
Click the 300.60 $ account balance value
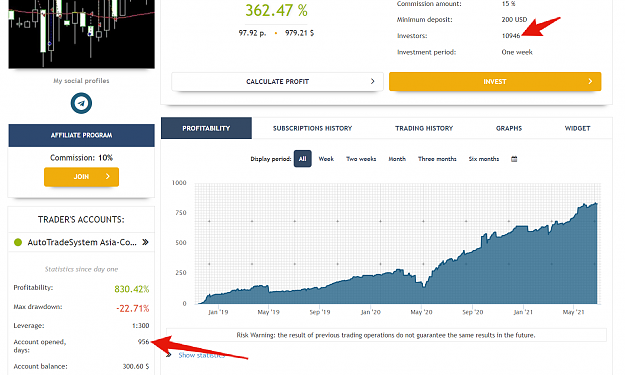pos(136,366)
